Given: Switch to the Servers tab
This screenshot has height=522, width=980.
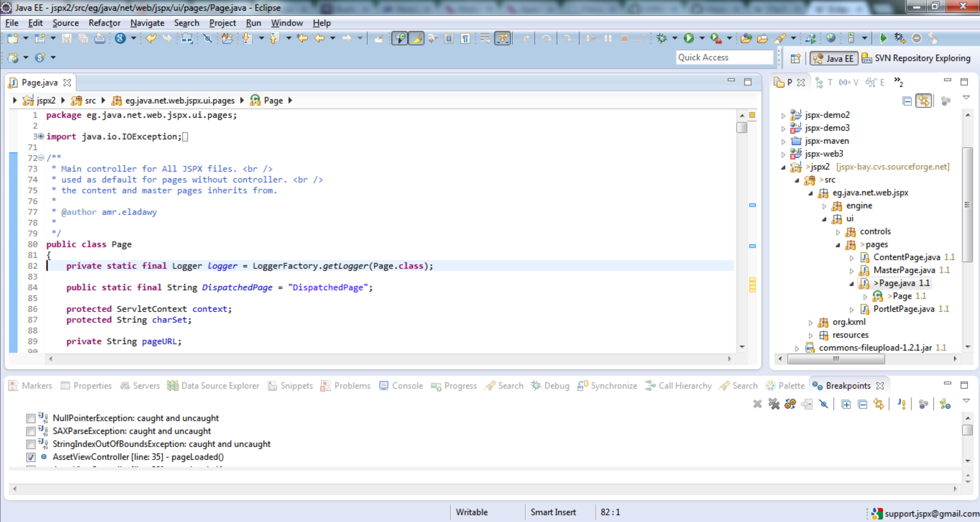Looking at the screenshot, I should (x=140, y=385).
